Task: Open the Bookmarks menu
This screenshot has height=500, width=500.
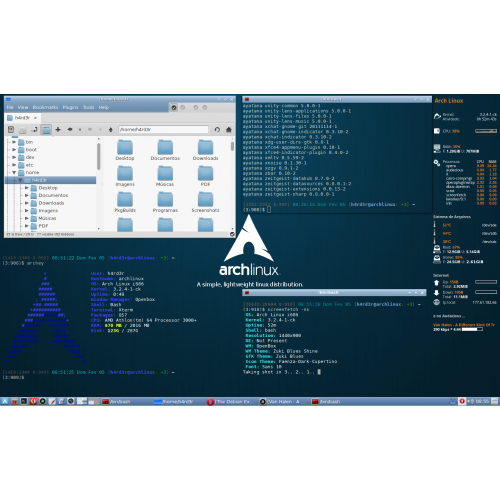Action: 45,107
